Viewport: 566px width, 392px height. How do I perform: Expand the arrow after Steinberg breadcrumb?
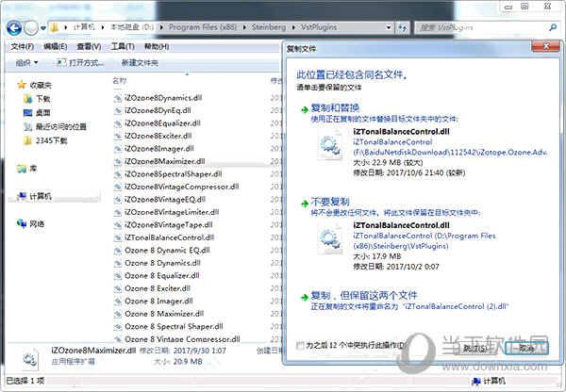pyautogui.click(x=293, y=27)
